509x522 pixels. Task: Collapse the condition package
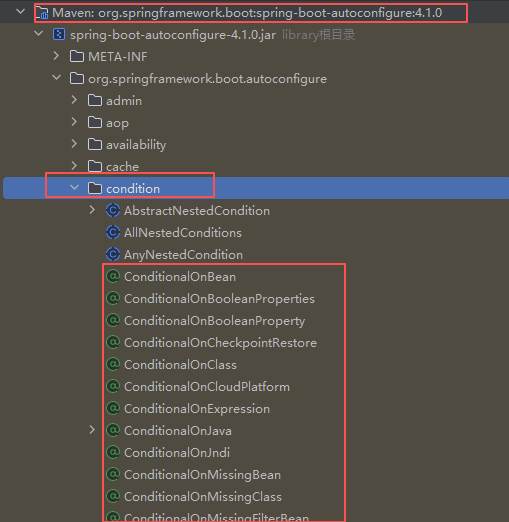coord(75,188)
